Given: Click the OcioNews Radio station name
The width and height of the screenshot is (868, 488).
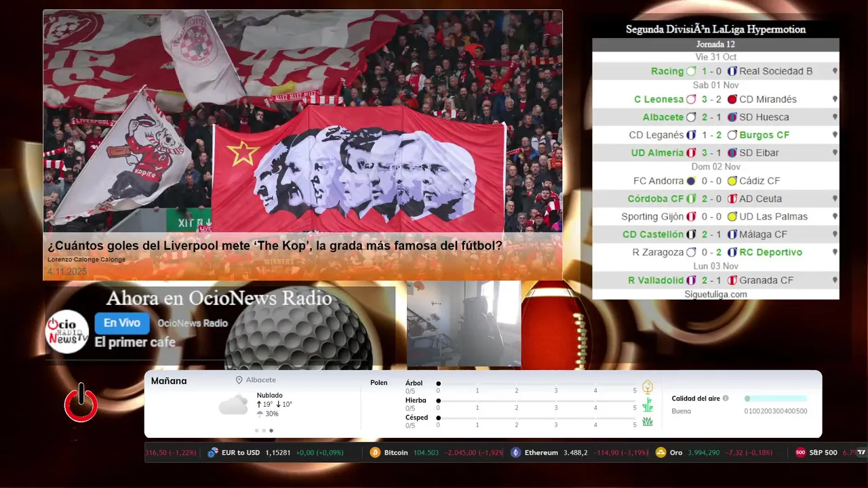Looking at the screenshot, I should 193,323.
